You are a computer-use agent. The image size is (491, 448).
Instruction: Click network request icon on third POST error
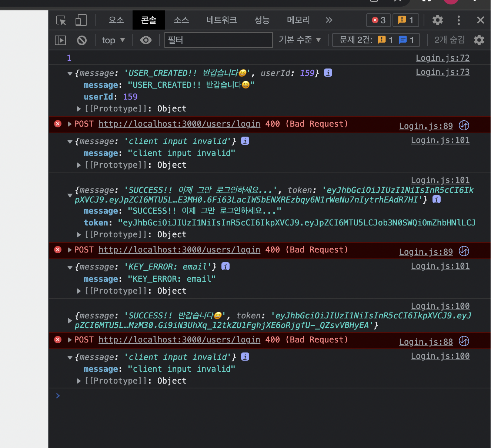pos(464,341)
